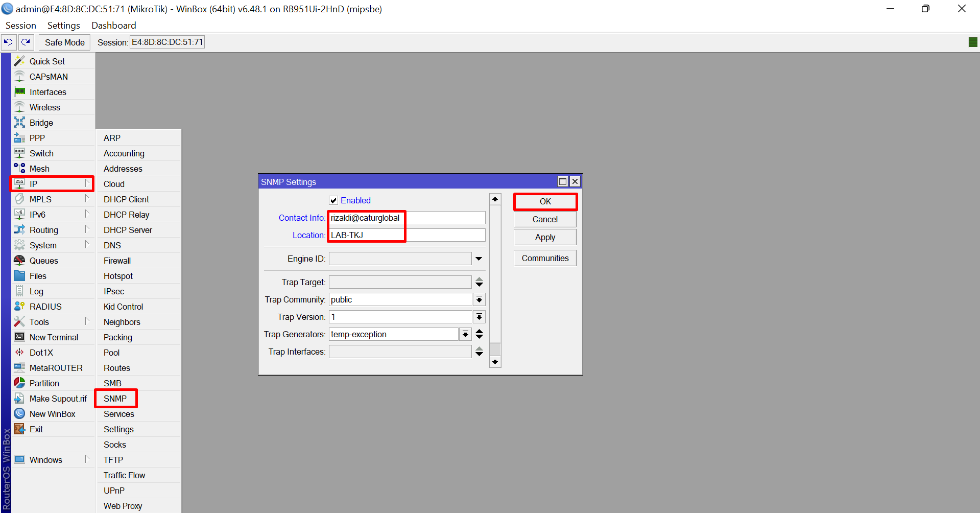Expand the Engine ID dropdown arrow
The image size is (980, 513).
[479, 259]
